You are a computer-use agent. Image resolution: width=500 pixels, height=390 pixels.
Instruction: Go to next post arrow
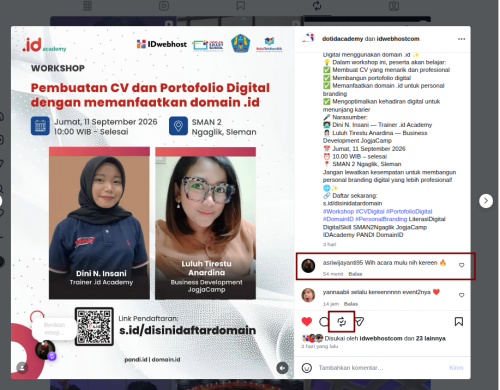[486, 201]
